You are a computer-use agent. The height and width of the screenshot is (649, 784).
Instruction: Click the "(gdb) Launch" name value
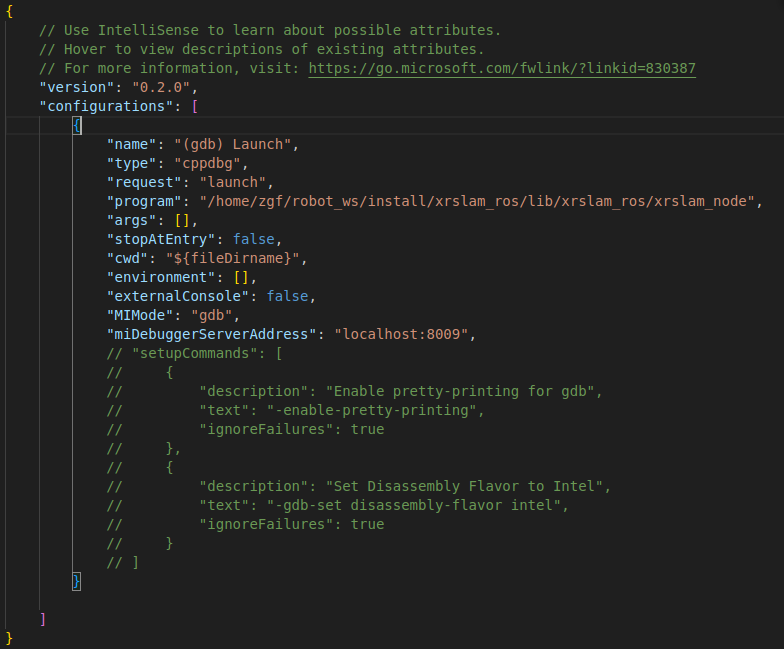(x=232, y=144)
